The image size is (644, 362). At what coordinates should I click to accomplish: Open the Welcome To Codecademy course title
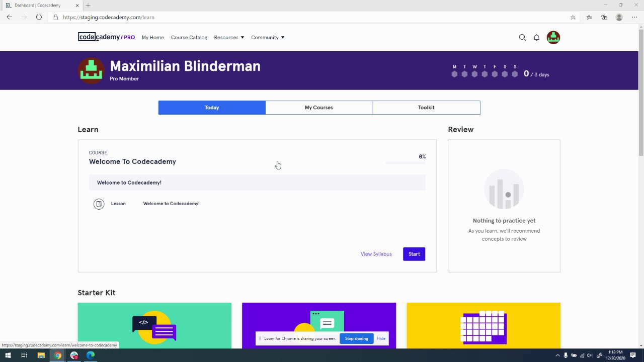pos(132,161)
